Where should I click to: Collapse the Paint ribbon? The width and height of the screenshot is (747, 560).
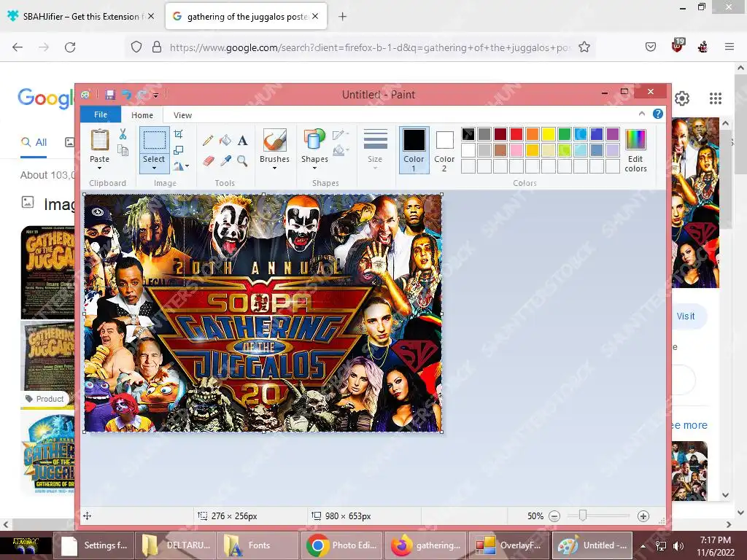tap(642, 114)
